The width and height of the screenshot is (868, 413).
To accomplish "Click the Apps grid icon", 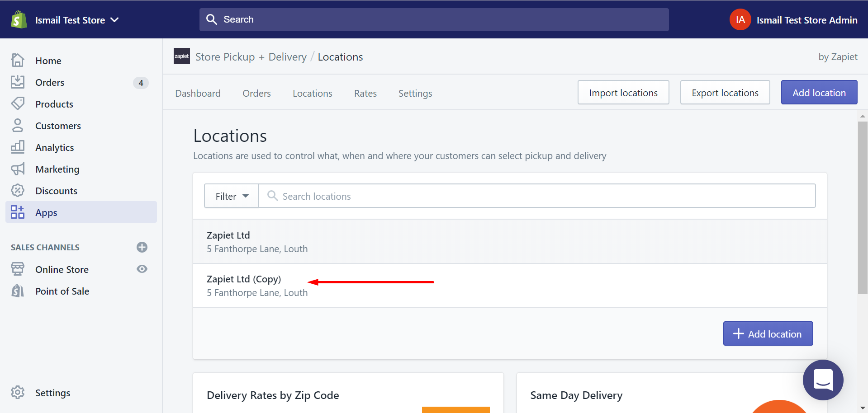I will (x=18, y=212).
